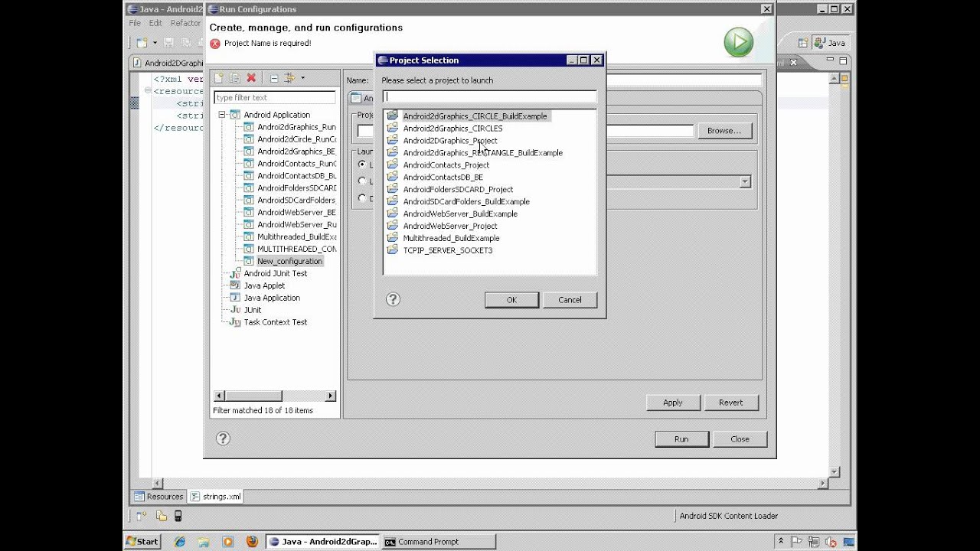Click the Duplicate launch configuration icon

pos(235,78)
